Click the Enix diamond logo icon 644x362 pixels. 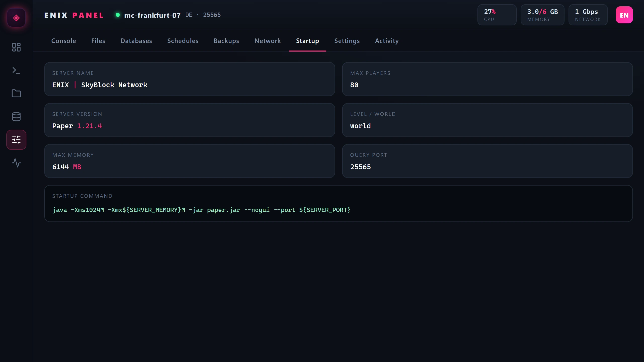(x=16, y=18)
